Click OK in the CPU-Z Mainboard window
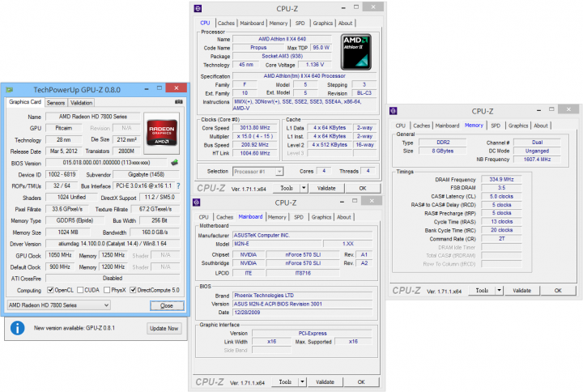 tap(361, 382)
